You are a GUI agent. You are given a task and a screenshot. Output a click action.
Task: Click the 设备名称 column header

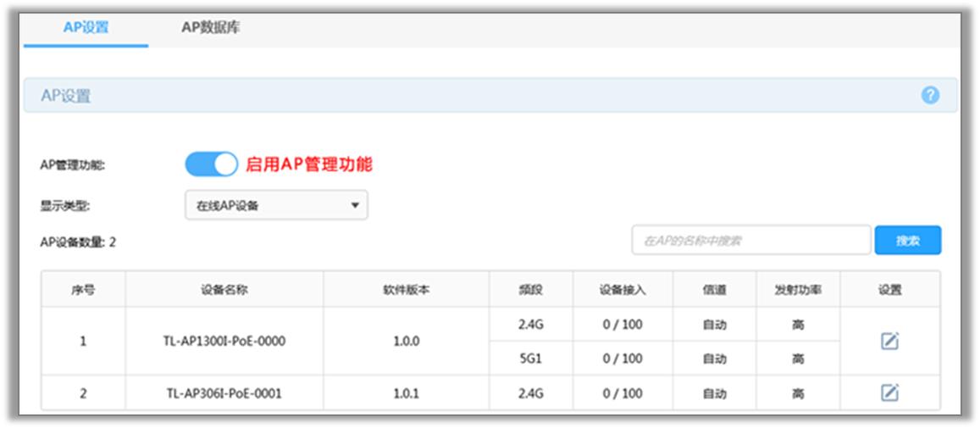pyautogui.click(x=224, y=290)
